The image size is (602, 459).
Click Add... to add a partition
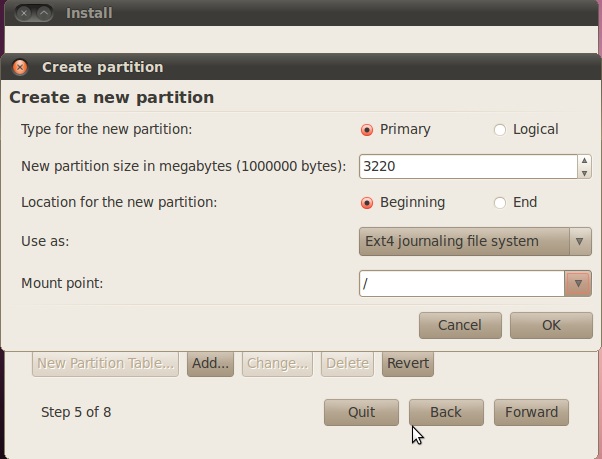[210, 363]
